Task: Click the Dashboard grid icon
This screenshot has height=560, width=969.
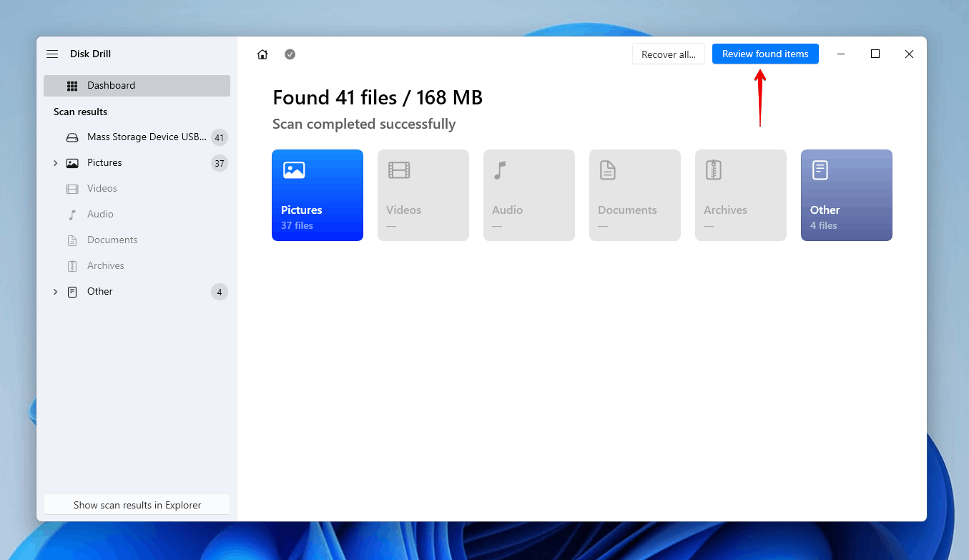Action: click(x=72, y=86)
